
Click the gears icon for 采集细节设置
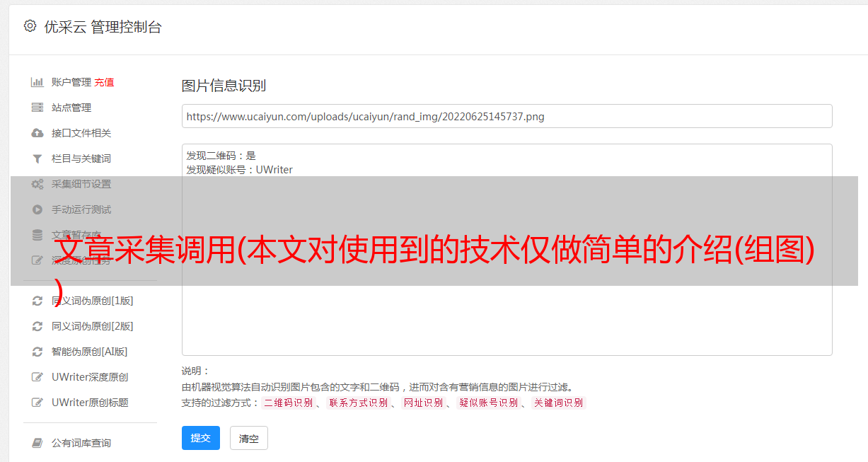click(x=37, y=184)
